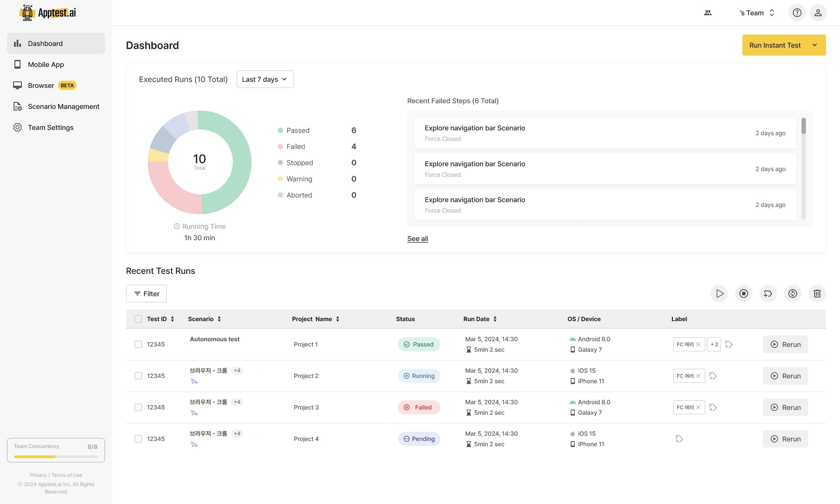Check the Project 1 row checkbox
Viewport: 840px width, 504px height.
(138, 344)
